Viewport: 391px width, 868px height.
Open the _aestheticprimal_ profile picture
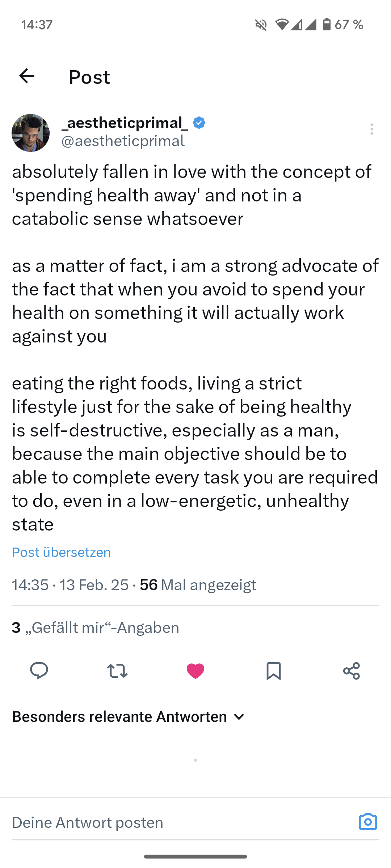(31, 133)
